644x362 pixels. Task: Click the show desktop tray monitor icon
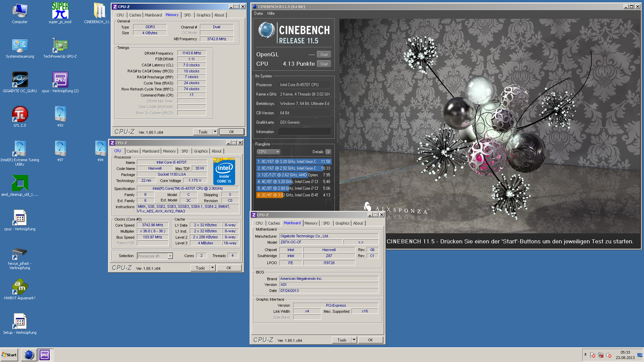(x=640, y=355)
